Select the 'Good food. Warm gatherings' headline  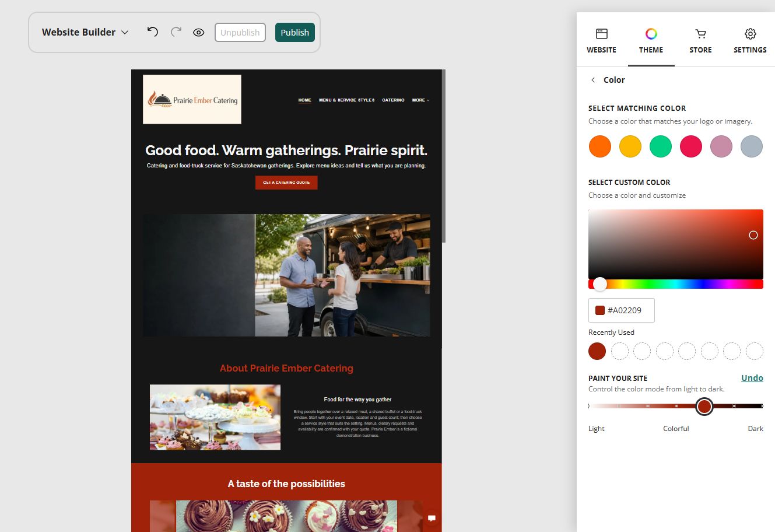[x=286, y=150]
